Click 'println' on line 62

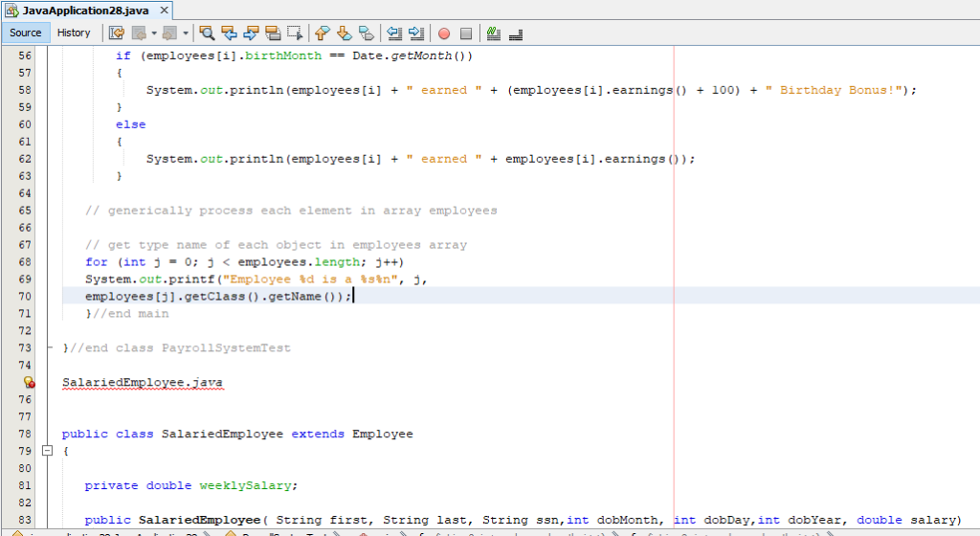[x=256, y=159]
